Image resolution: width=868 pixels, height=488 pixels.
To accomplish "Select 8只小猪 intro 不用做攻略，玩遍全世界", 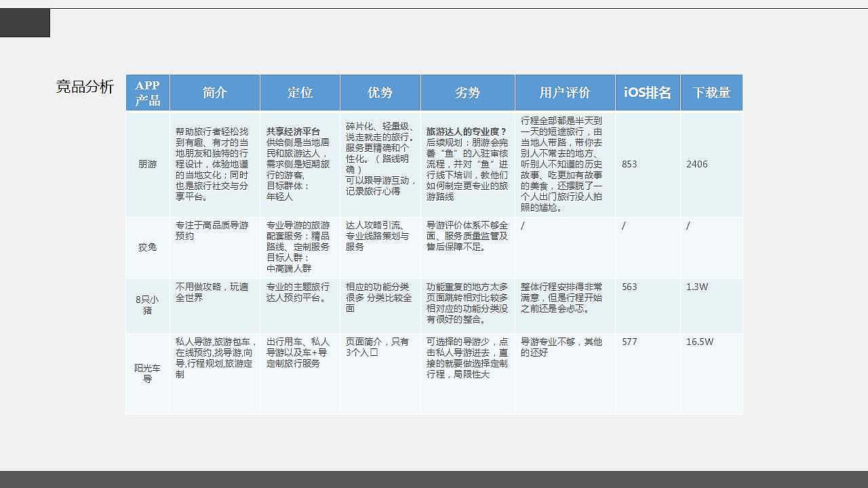I will click(215, 305).
